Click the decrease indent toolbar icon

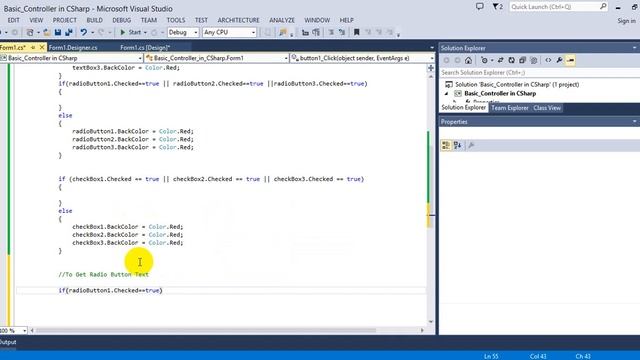tap(305, 32)
